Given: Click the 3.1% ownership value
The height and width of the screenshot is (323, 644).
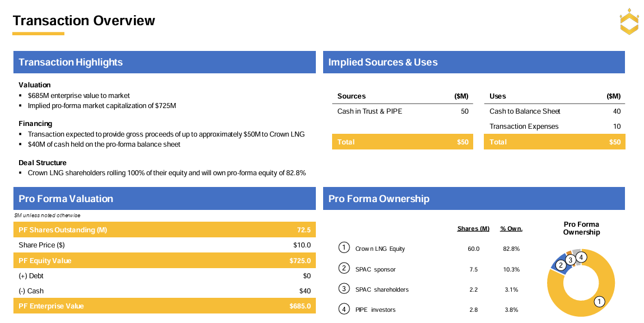Looking at the screenshot, I should 511,290.
